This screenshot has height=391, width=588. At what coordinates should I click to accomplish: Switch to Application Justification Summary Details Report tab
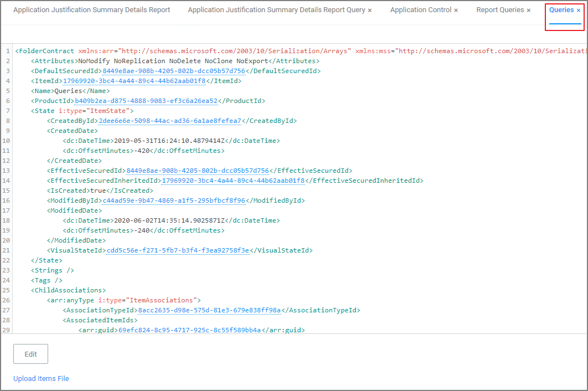pyautogui.click(x=92, y=10)
